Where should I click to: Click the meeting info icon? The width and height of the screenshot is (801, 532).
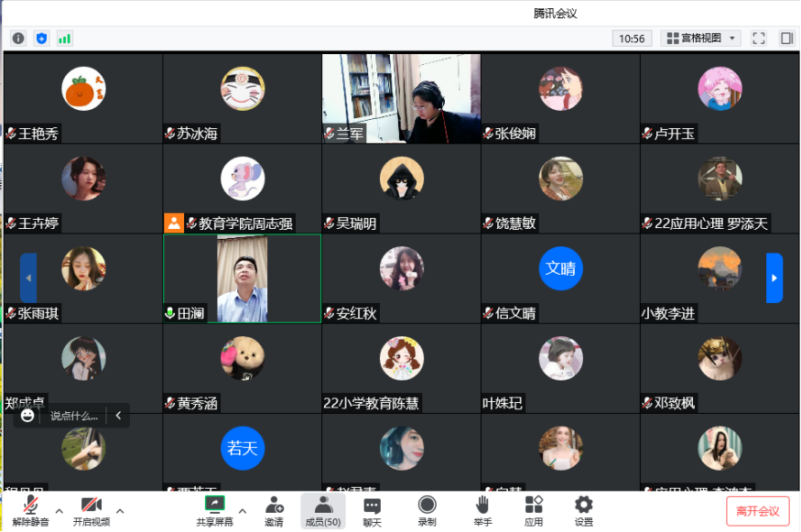point(18,38)
